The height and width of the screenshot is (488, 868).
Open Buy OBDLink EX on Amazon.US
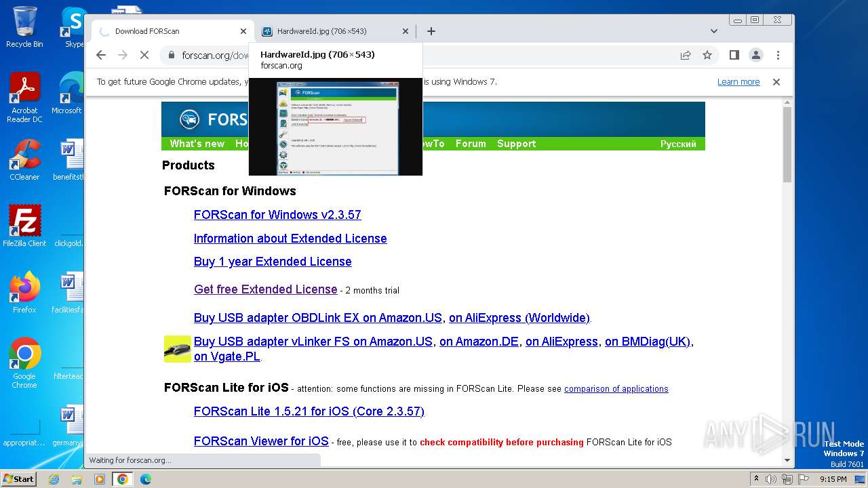tap(318, 318)
